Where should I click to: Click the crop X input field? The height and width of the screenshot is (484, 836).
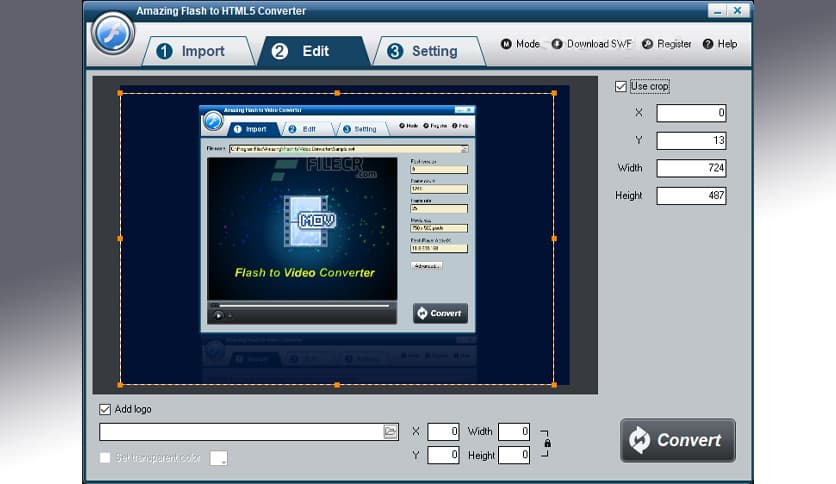[x=691, y=113]
